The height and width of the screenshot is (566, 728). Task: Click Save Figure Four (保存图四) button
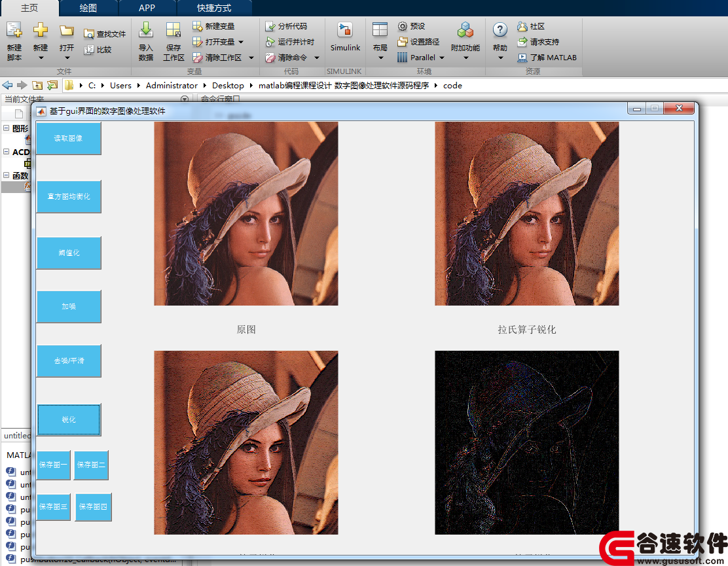pyautogui.click(x=94, y=506)
